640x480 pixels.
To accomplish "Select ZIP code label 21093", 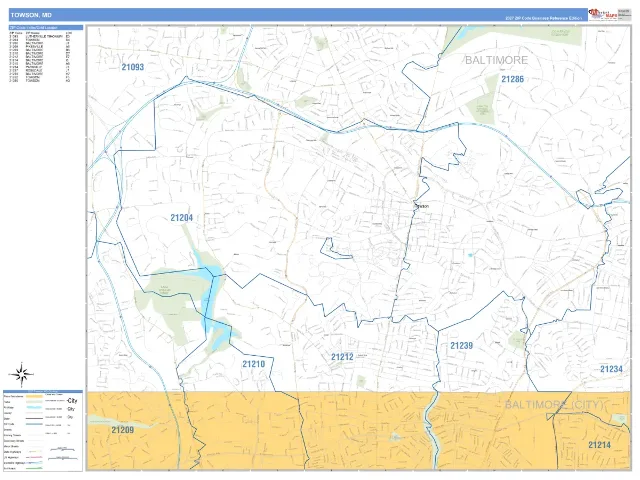I will (x=133, y=67).
